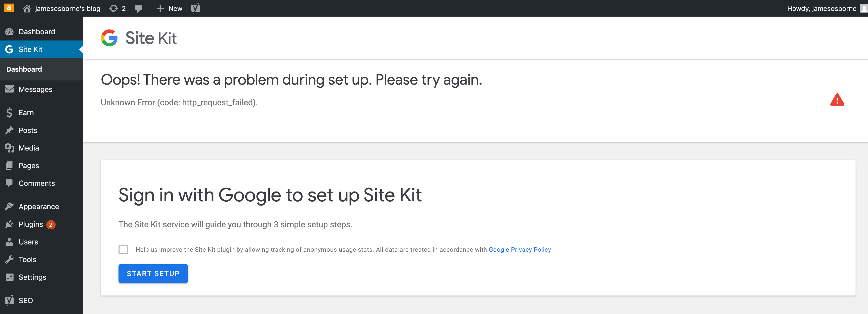This screenshot has height=314, width=868.
Task: Click the SEO Yoast icon in the sidebar
Action: 9,300
